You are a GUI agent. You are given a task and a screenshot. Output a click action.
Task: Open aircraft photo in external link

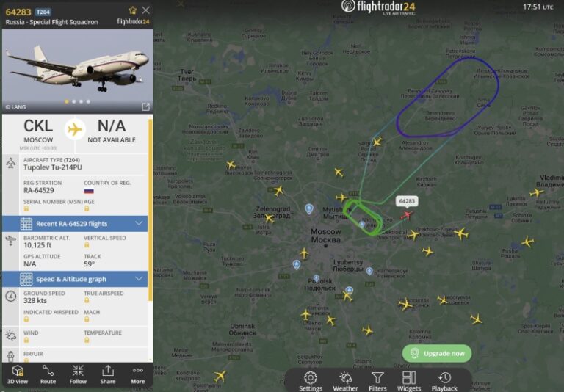click(145, 107)
